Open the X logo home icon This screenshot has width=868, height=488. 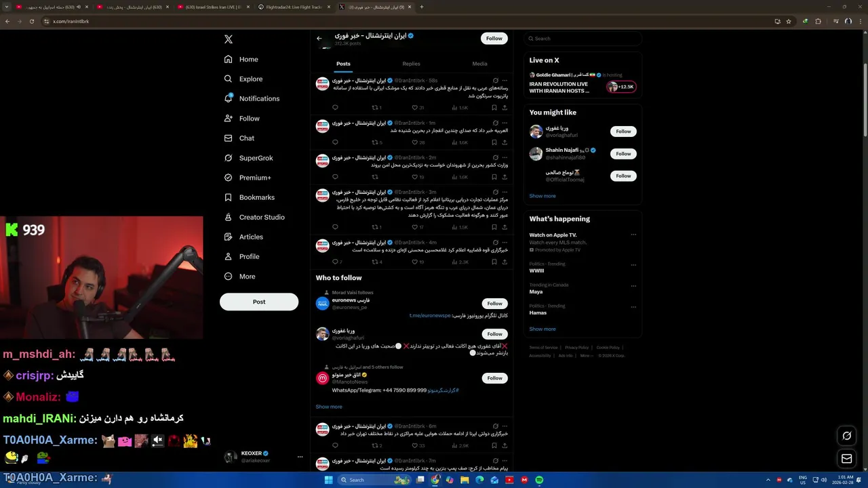229,39
